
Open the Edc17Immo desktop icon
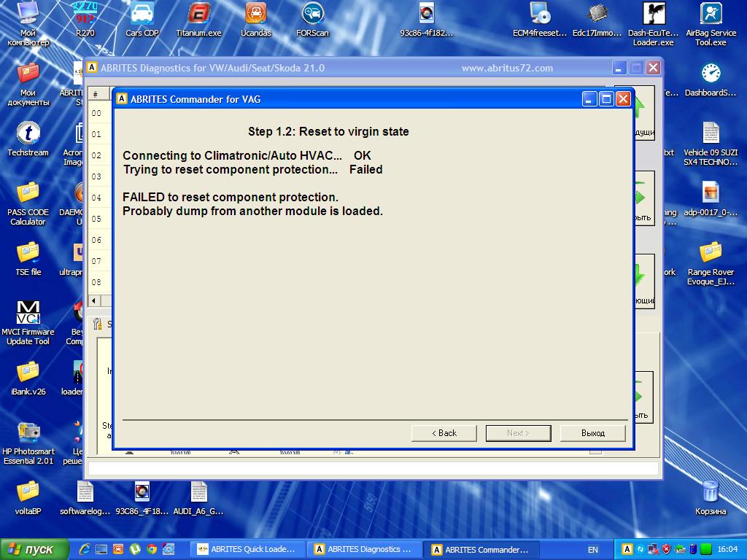click(597, 20)
